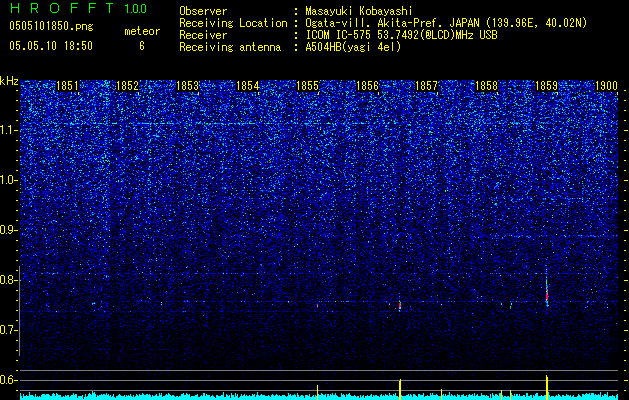629x400 pixels.
Task: Click the meteor count label
Action: pos(142,31)
